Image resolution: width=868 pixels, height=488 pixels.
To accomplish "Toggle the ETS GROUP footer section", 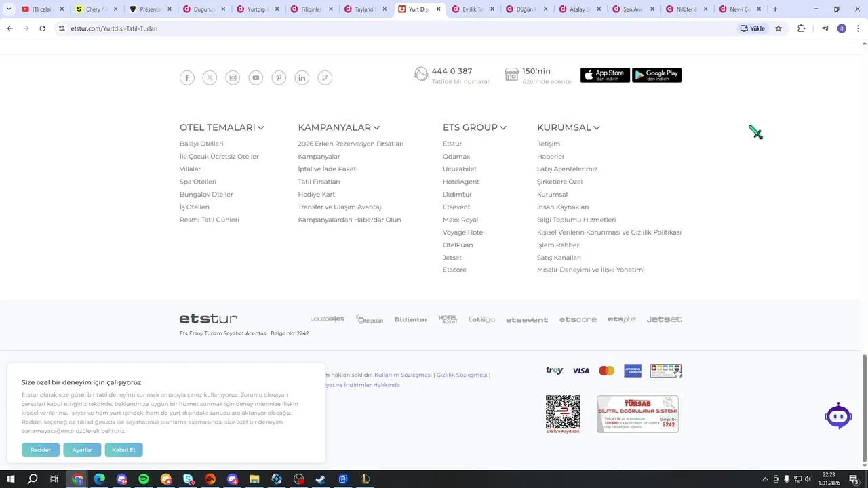I will [475, 127].
